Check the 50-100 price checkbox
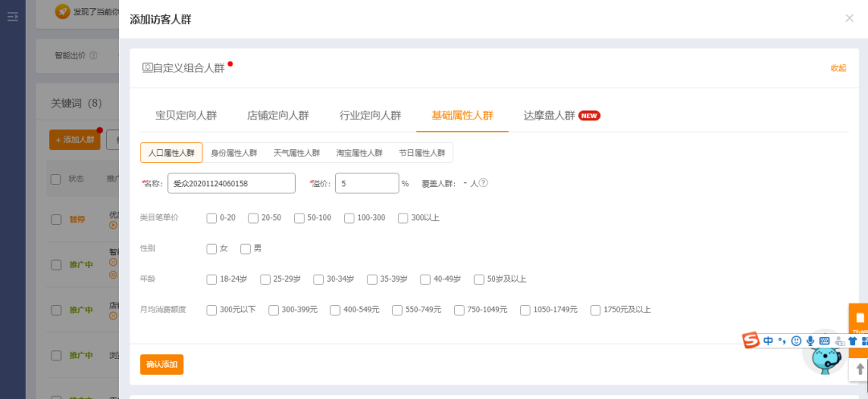 click(x=299, y=218)
